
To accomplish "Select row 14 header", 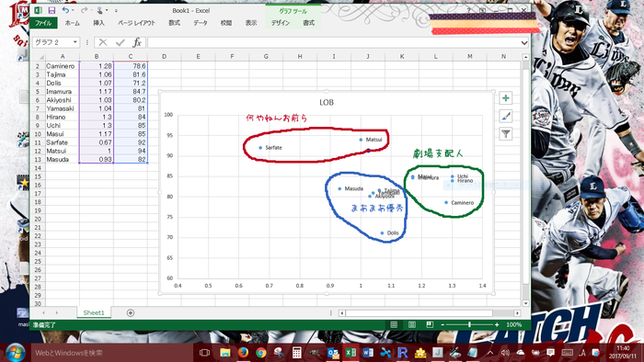I will click(38, 168).
